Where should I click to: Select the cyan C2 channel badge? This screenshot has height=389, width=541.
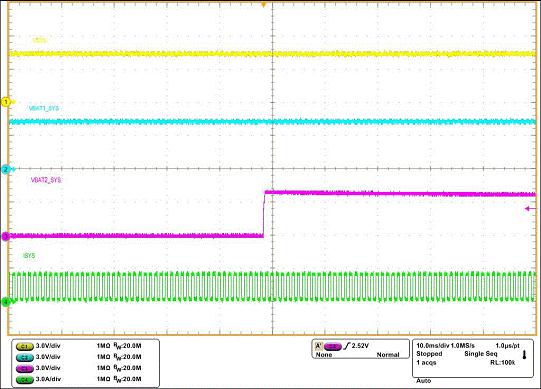[25, 357]
